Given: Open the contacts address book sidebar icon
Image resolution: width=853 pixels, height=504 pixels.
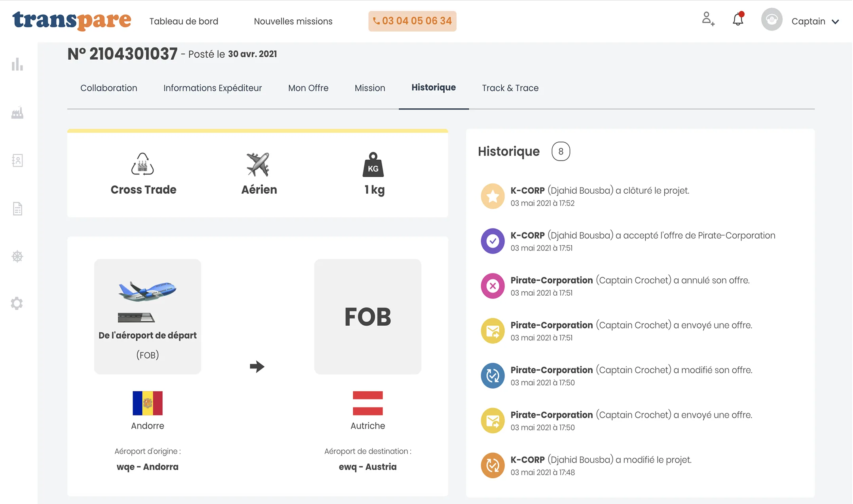Looking at the screenshot, I should [17, 160].
